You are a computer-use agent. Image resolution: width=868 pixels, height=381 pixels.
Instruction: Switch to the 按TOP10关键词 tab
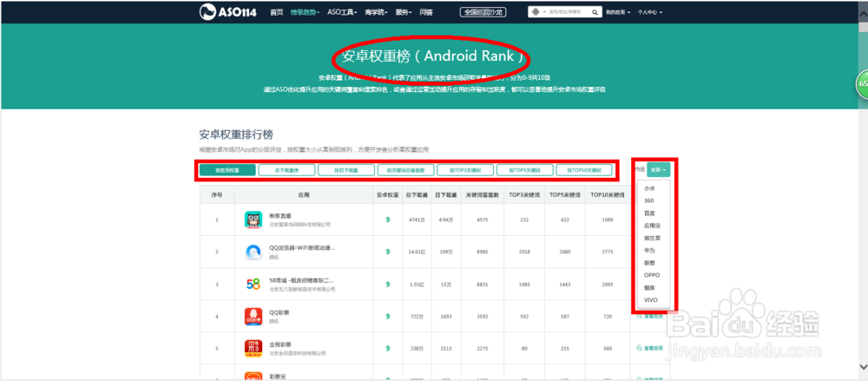pyautogui.click(x=584, y=170)
